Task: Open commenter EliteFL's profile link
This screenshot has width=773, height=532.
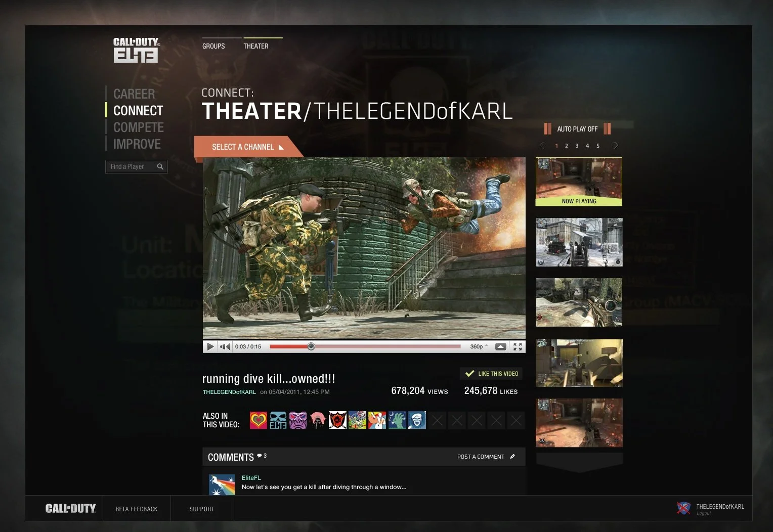Action: pos(251,478)
